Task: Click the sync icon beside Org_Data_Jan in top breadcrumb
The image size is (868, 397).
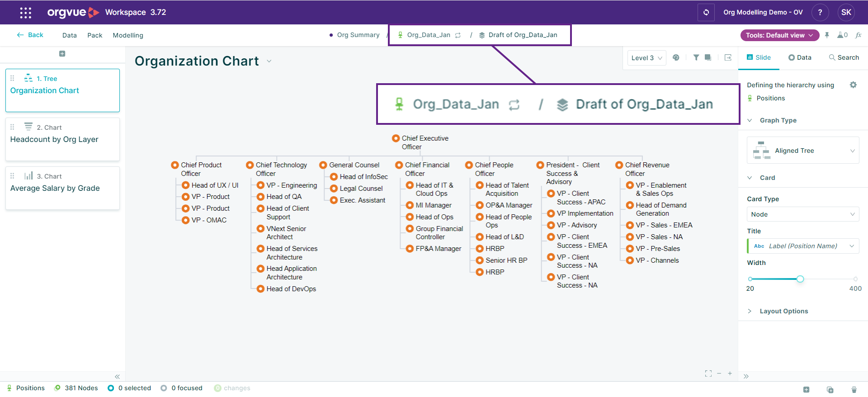Action: click(458, 35)
